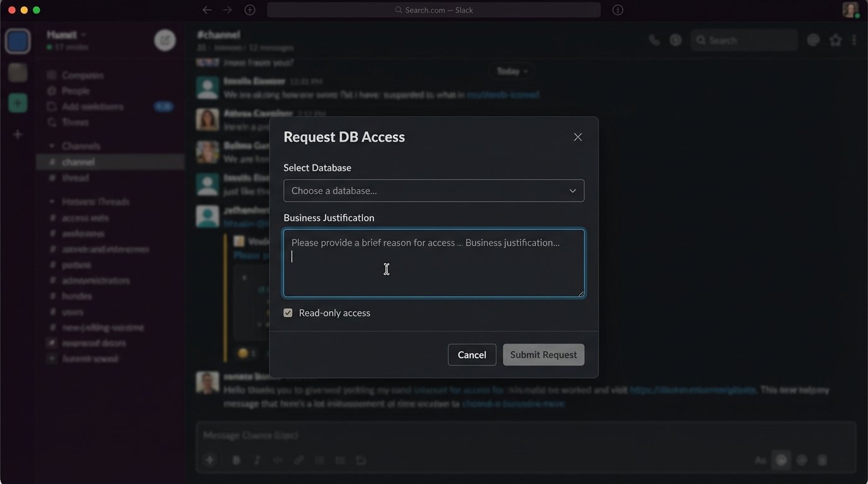
Task: Cancel the DB access request
Action: (471, 354)
